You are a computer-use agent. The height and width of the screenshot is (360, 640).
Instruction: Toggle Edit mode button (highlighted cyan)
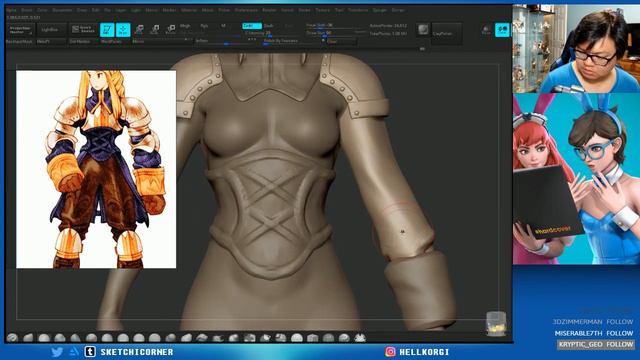coord(107,30)
